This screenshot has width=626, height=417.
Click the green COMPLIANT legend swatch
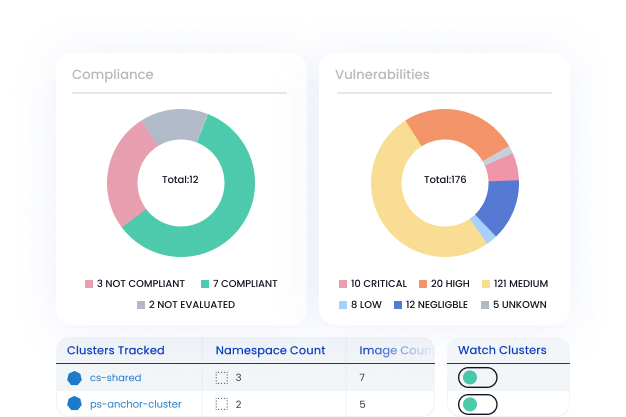(x=205, y=284)
